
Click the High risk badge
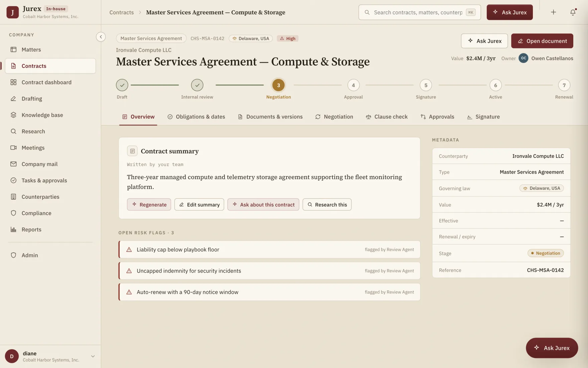288,38
